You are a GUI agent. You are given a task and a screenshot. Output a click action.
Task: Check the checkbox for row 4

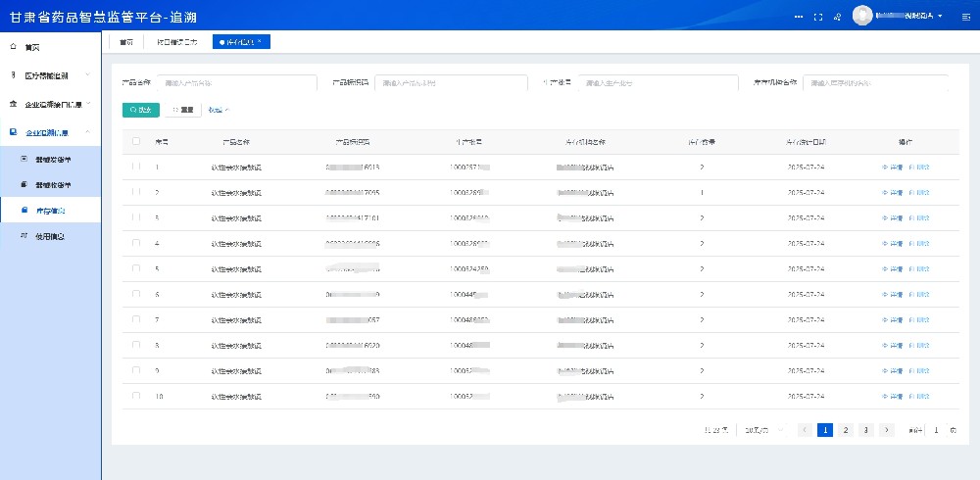click(x=136, y=243)
